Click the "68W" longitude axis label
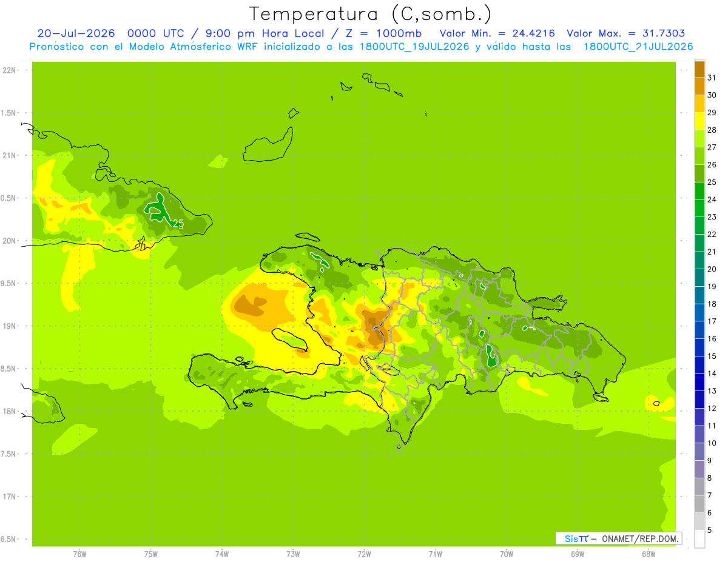 (649, 554)
